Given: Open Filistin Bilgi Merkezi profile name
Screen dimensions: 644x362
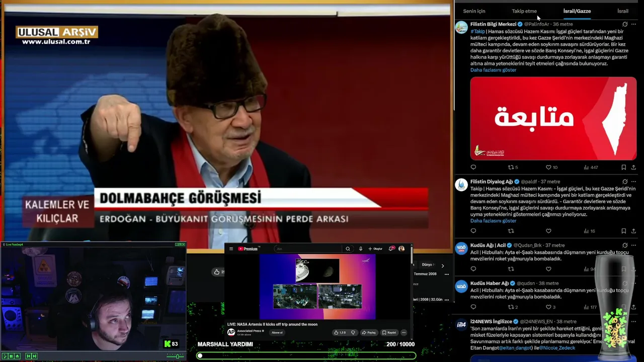Looking at the screenshot, I should (x=493, y=24).
